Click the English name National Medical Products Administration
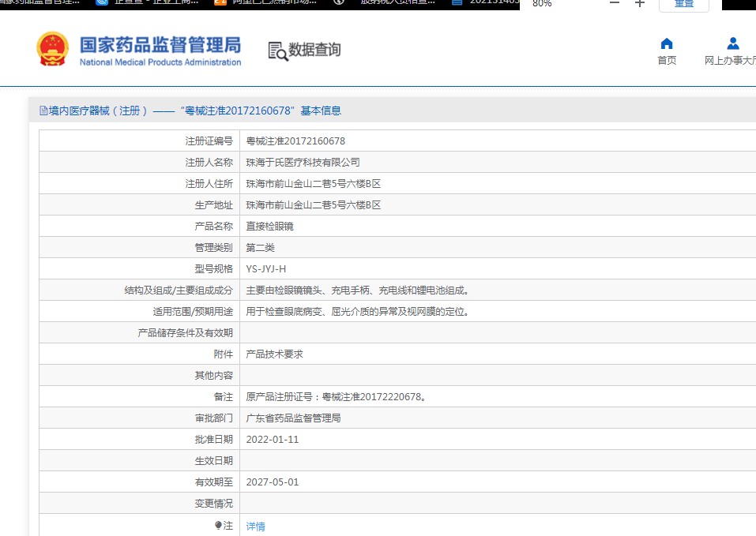 [x=160, y=62]
